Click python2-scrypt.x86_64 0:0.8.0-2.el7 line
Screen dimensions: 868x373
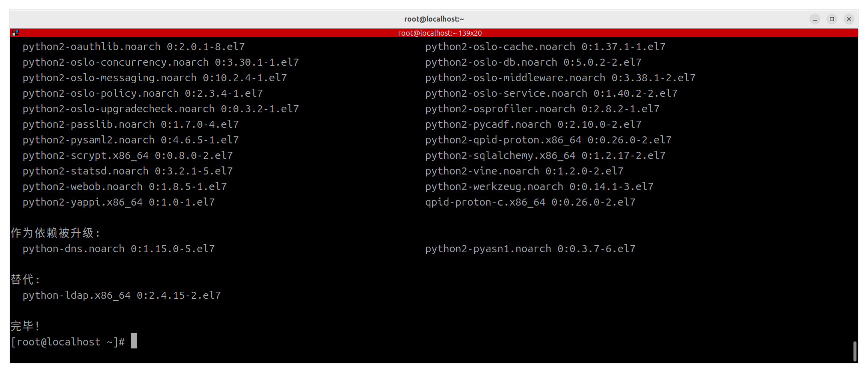[128, 155]
